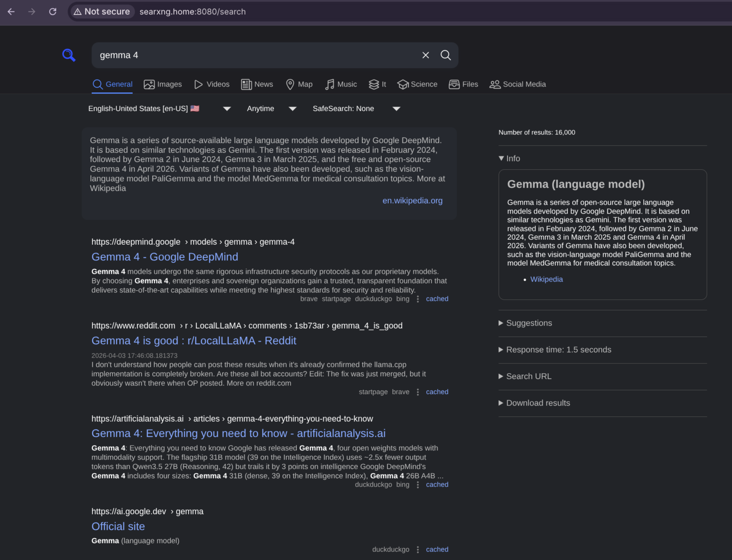Click the brave engine label under Reddit result
The width and height of the screenshot is (732, 560).
[401, 392]
